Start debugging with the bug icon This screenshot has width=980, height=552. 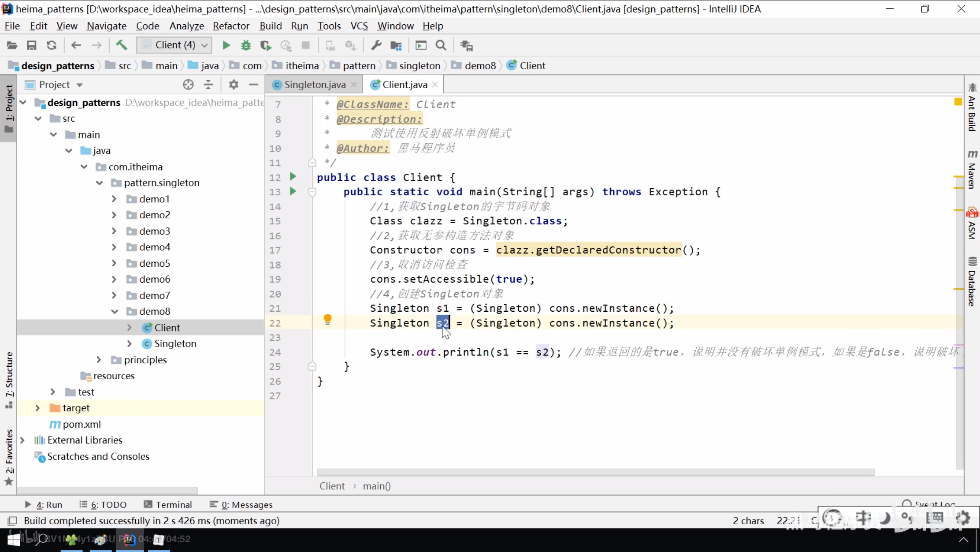[246, 45]
